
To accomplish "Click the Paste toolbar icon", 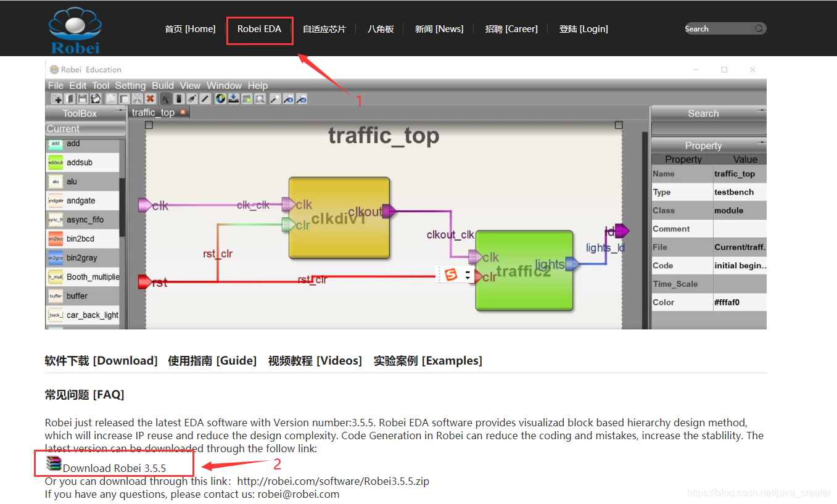I will [124, 99].
